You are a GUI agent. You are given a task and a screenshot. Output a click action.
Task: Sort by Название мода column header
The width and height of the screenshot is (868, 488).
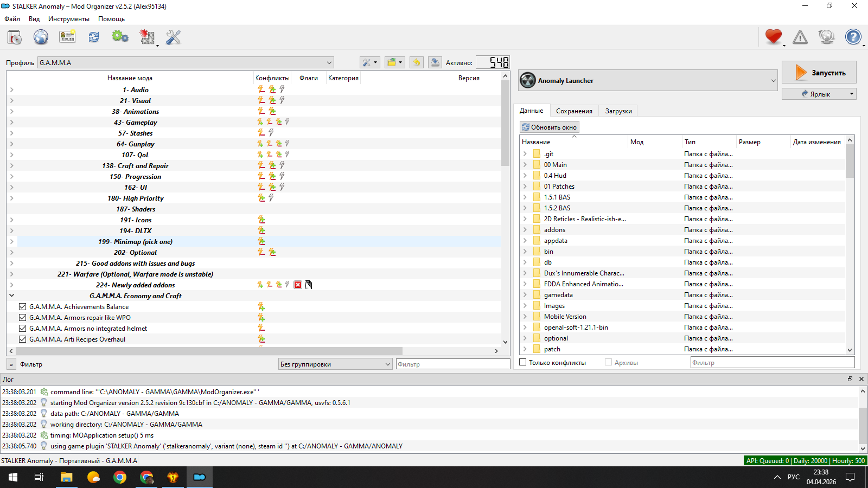(130, 78)
